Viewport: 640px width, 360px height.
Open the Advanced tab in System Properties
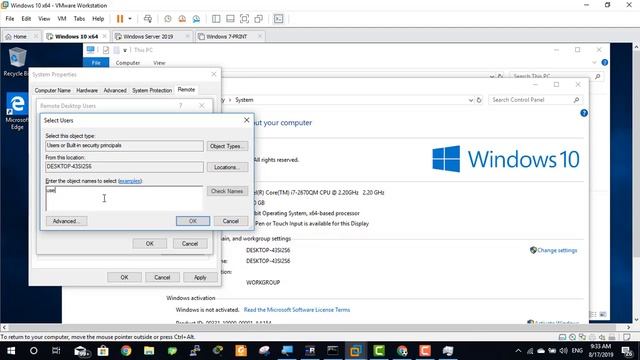[x=115, y=90]
